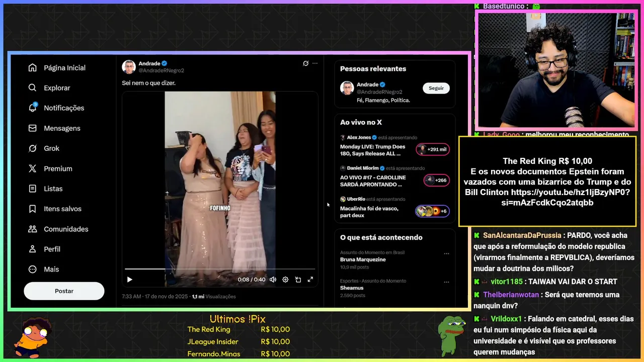Click vitor1185 username in chat
Screen dimensions: 644x362
tap(507, 282)
